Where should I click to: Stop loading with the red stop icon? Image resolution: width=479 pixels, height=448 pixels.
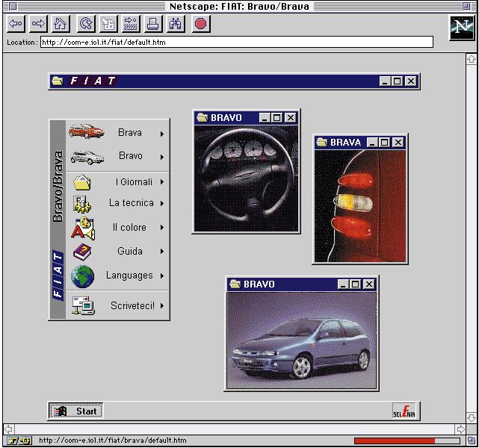tap(200, 24)
